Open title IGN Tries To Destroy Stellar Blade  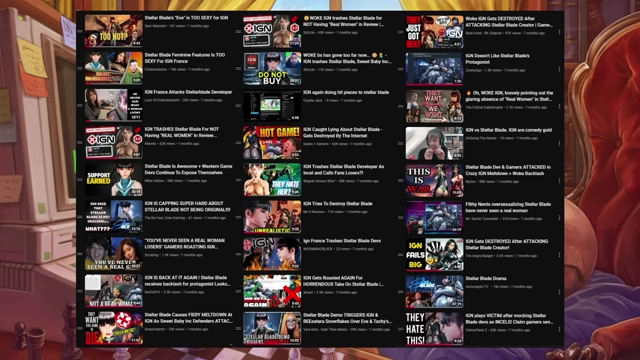coord(338,204)
